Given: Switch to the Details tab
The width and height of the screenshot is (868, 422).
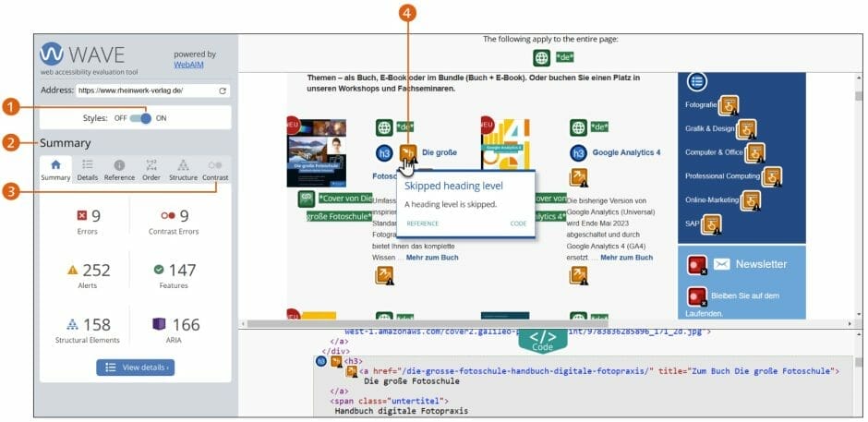Looking at the screenshot, I should tap(88, 171).
